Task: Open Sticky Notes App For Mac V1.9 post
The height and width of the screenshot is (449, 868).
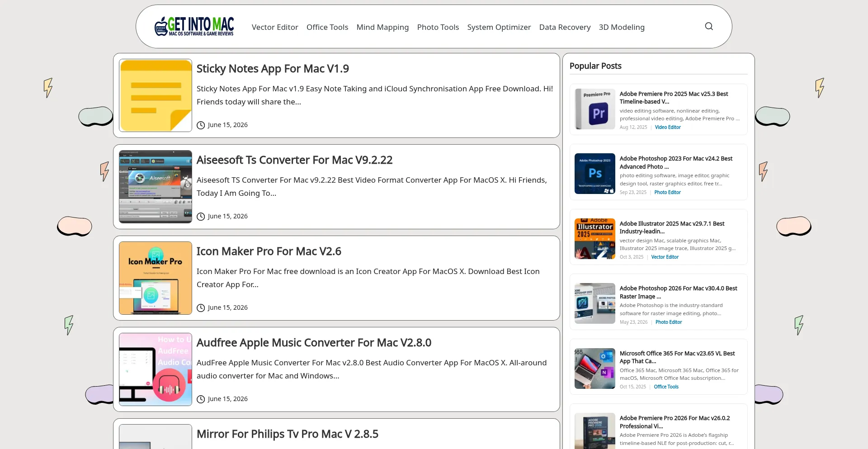Action: [x=273, y=69]
